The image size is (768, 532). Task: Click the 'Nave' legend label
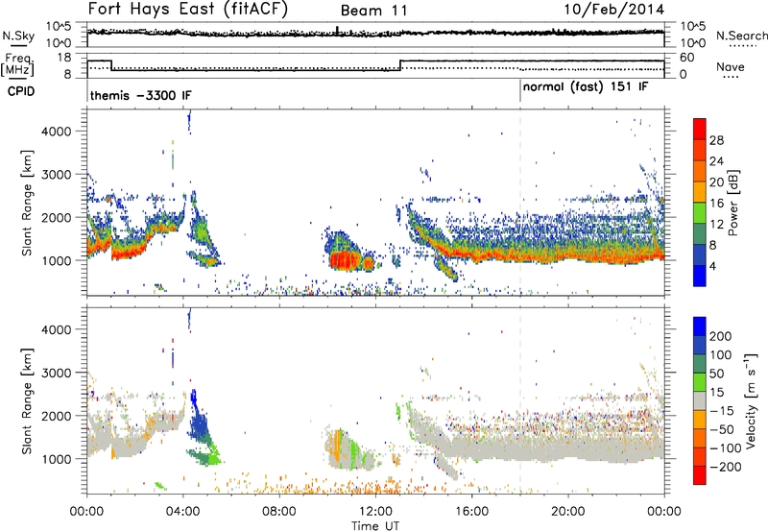point(731,67)
